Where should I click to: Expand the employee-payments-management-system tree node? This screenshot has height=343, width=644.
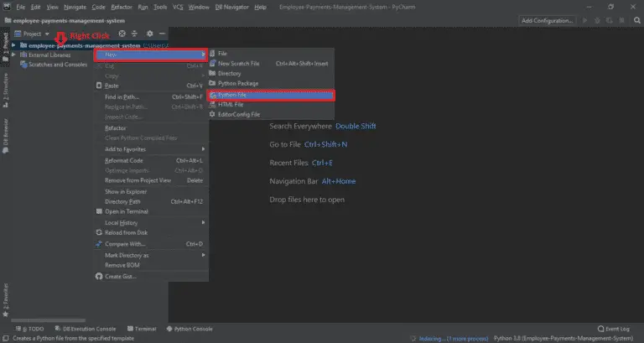tap(13, 45)
